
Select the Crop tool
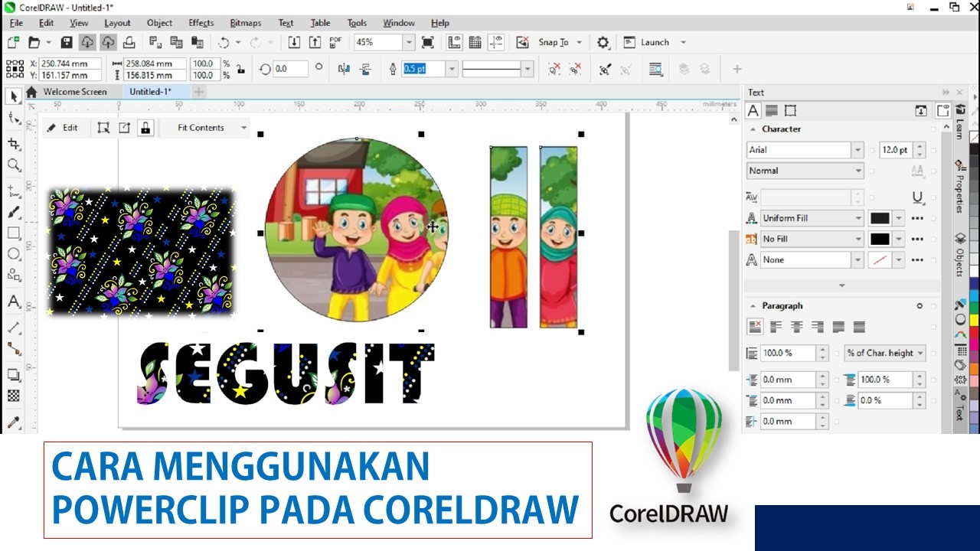pos(14,144)
